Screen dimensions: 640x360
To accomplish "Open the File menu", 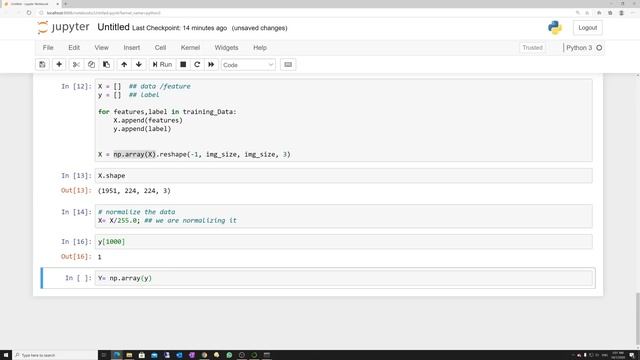I will pos(48,48).
